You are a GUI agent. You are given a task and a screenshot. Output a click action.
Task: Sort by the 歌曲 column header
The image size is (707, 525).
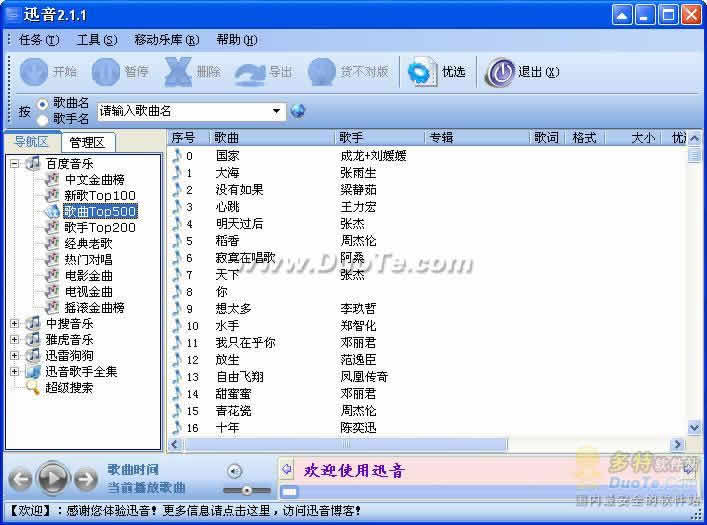click(x=273, y=138)
